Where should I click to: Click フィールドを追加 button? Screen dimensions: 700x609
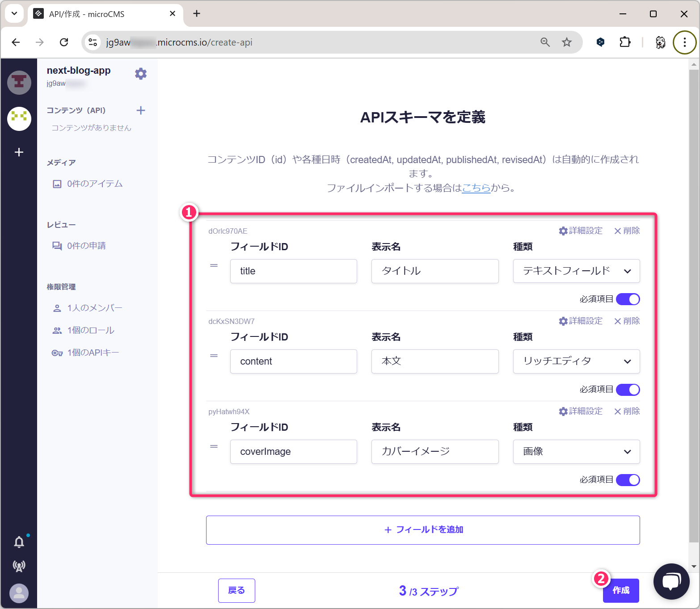[423, 530]
